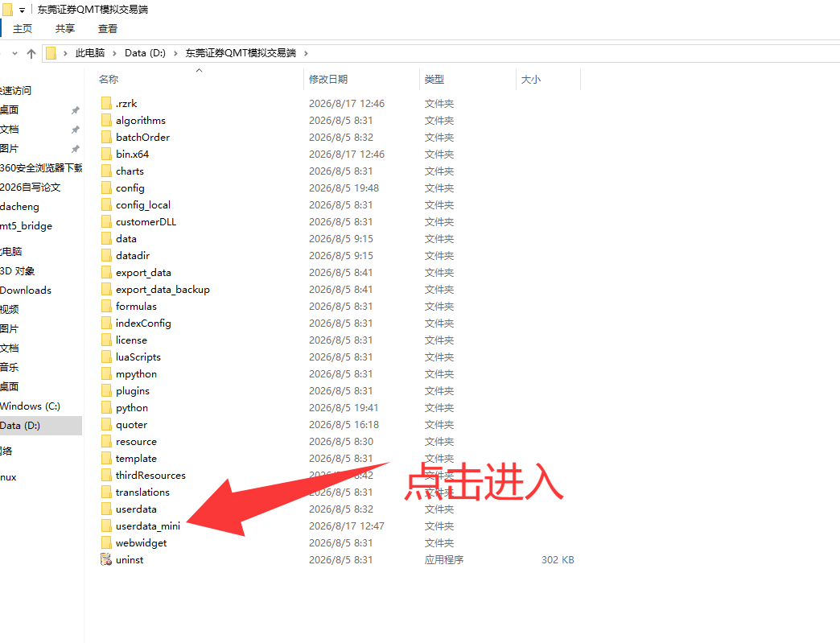Select the translations folder name
This screenshot has width=840, height=643.
[142, 492]
